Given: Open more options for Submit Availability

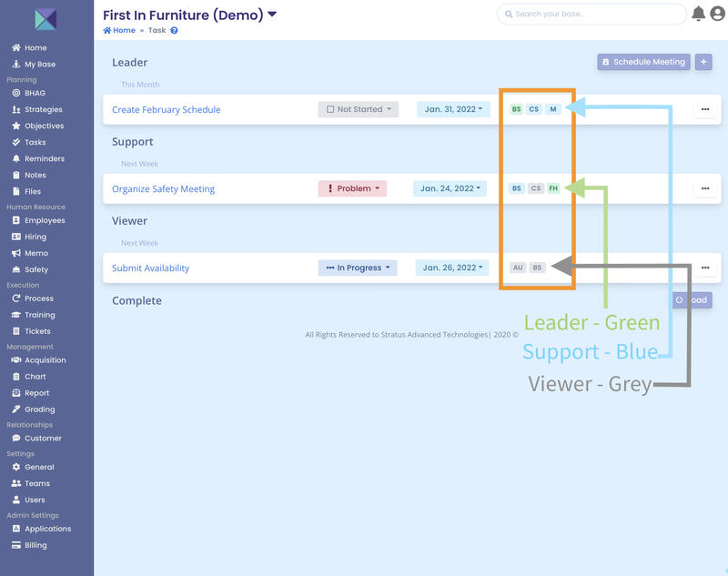Looking at the screenshot, I should (x=704, y=268).
